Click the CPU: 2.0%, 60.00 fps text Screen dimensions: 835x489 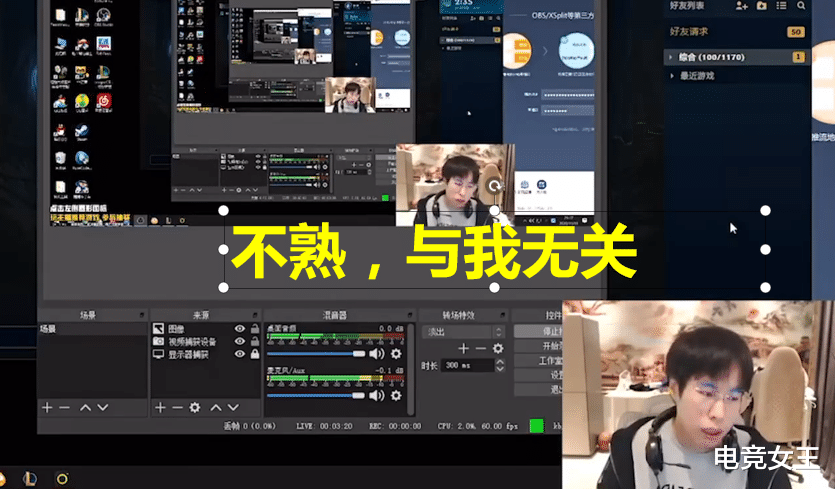point(478,426)
